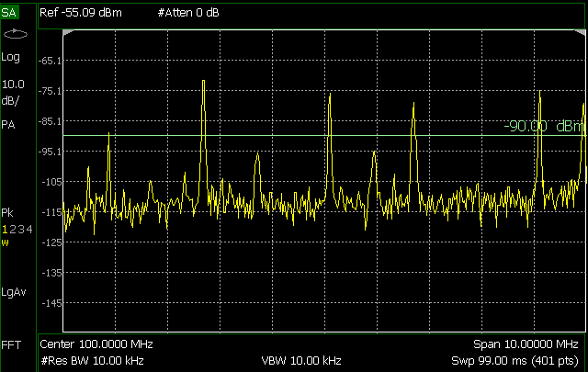
Task: Click the -75.1 axis label
Action: tap(51, 91)
